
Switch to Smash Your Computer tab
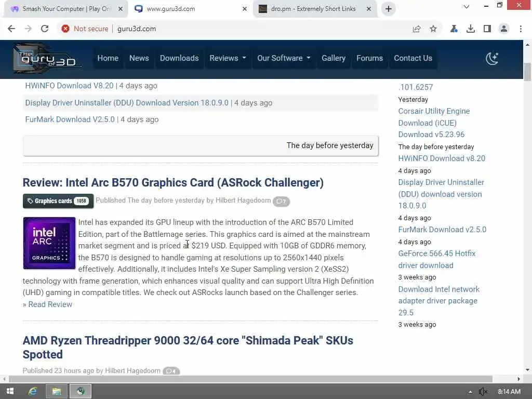[66, 9]
